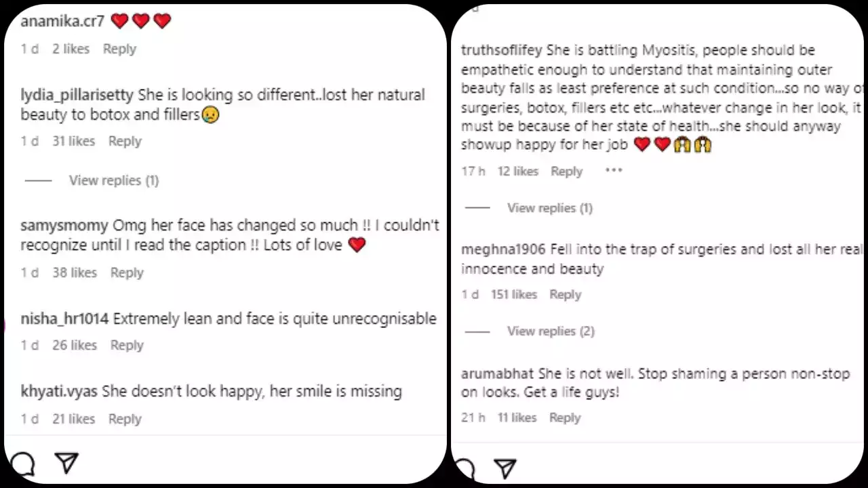Show two replies under meghna1906 comment
Screen dimensions: 868x488
tap(551, 331)
